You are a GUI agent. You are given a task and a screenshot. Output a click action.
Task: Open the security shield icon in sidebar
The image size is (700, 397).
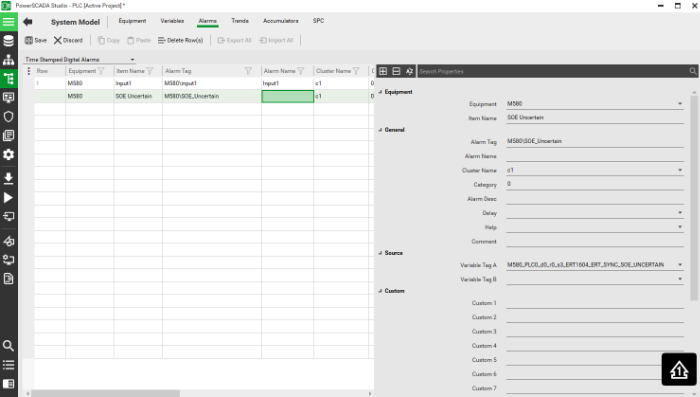click(8, 117)
